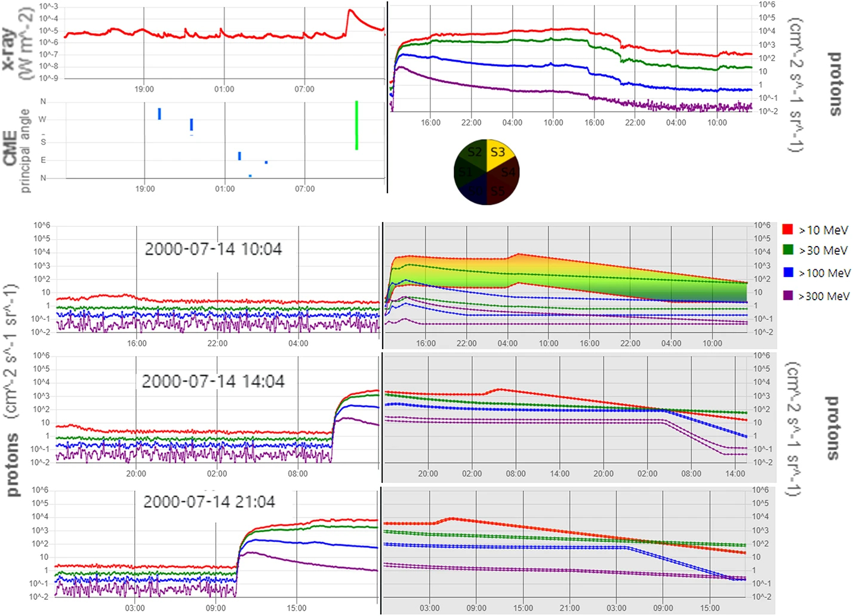Click the blue CME marker just left of 01:00
The width and height of the screenshot is (853, 616).
tap(192, 124)
